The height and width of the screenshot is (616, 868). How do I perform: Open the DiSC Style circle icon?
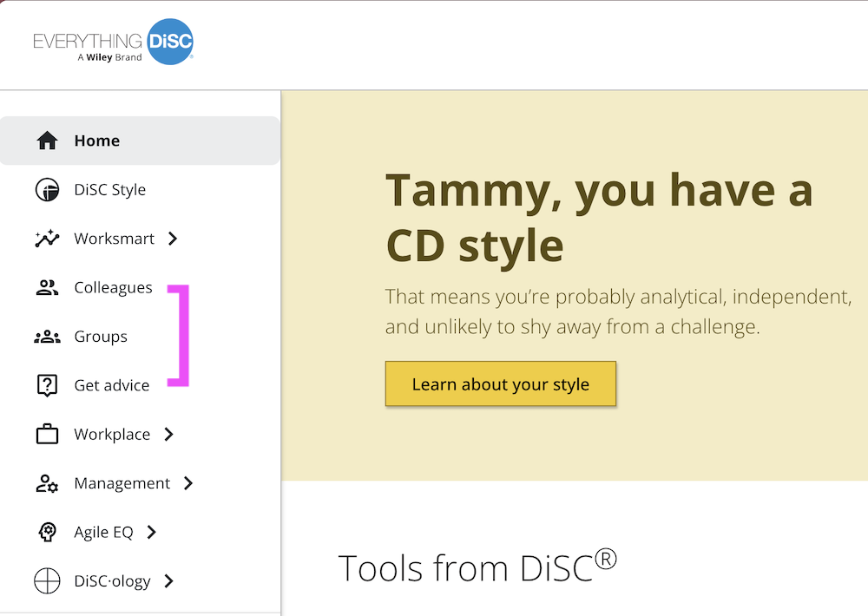(47, 190)
